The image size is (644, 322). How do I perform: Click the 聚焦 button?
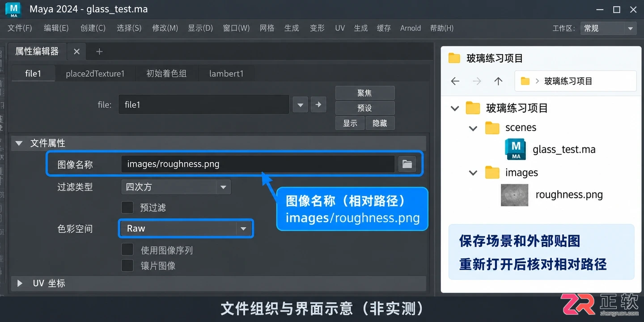coord(365,93)
